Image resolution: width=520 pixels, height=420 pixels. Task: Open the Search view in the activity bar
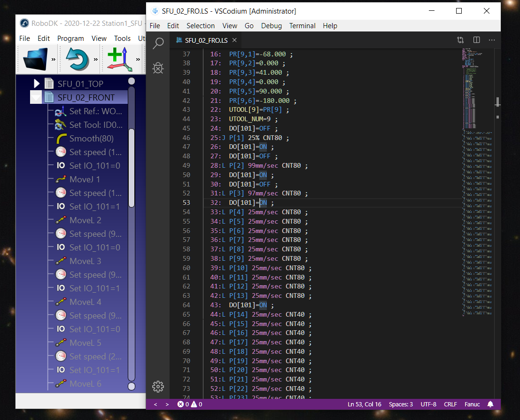pyautogui.click(x=158, y=43)
